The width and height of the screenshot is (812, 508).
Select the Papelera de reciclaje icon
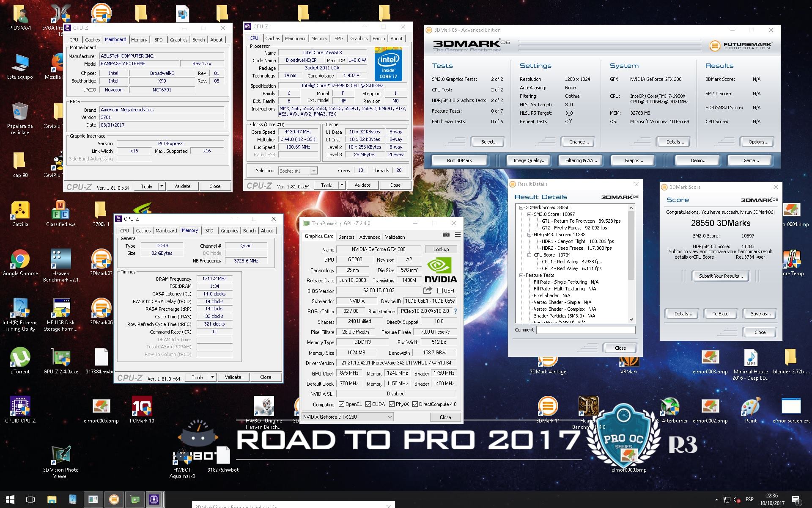[20, 119]
